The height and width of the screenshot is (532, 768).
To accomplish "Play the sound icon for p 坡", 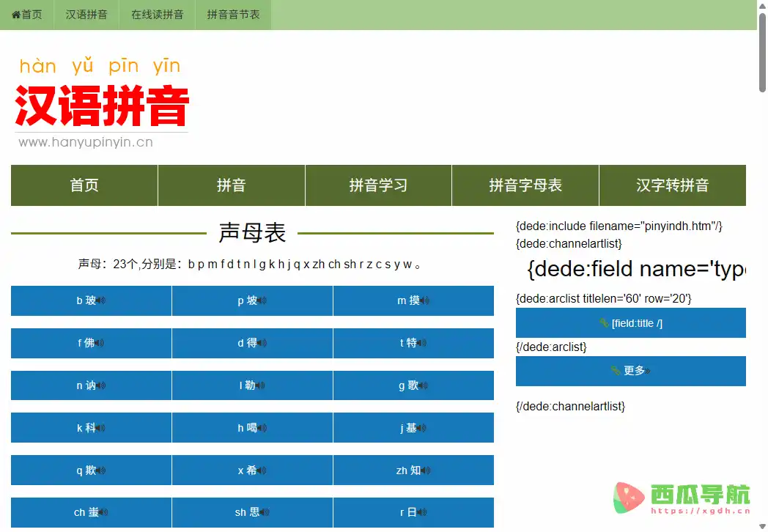I will pyautogui.click(x=262, y=300).
